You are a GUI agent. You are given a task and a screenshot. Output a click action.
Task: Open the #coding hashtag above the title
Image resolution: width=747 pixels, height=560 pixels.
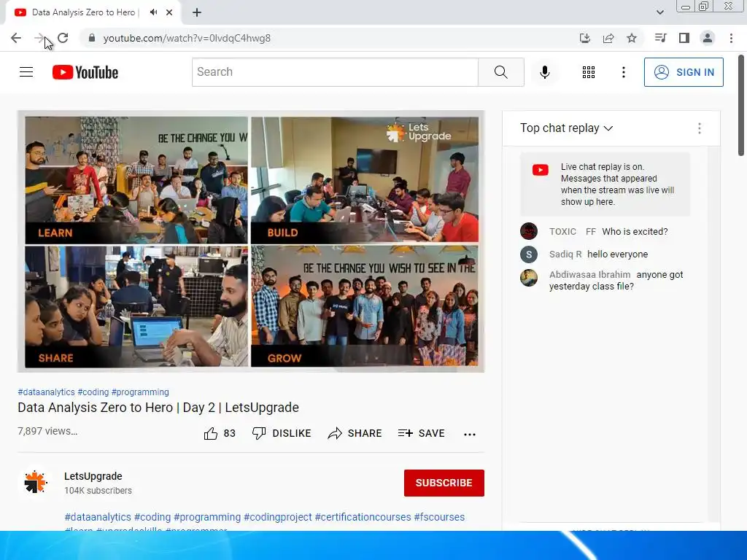[x=93, y=392]
